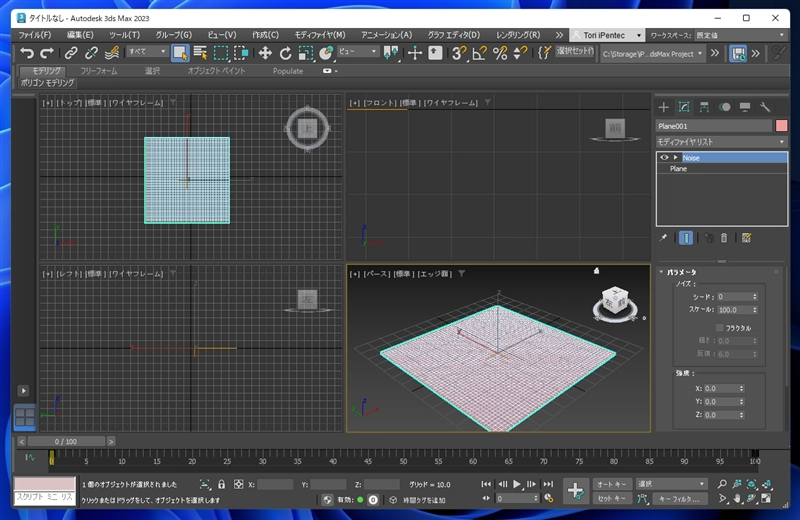The height and width of the screenshot is (520, 800).
Task: Toggle the Noise modifier eye icon
Action: (664, 158)
